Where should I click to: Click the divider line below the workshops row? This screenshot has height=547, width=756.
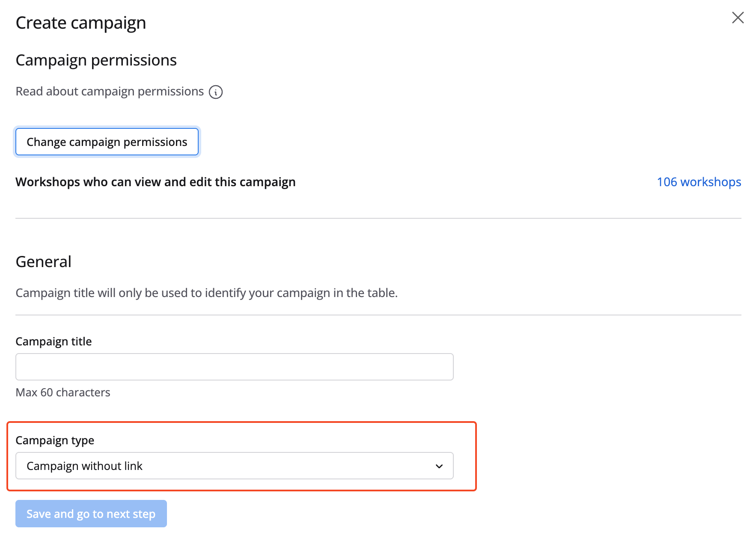click(x=378, y=218)
